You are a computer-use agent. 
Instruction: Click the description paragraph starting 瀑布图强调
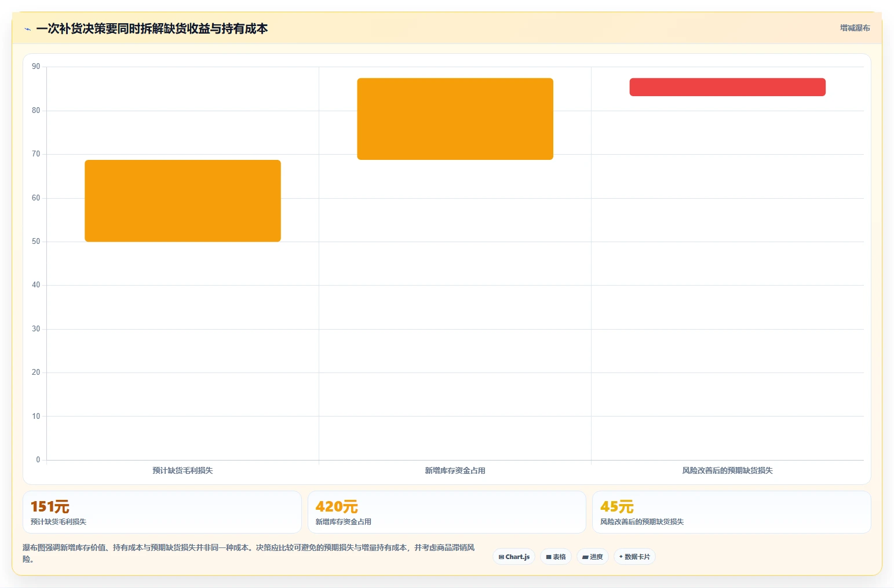click(x=249, y=553)
